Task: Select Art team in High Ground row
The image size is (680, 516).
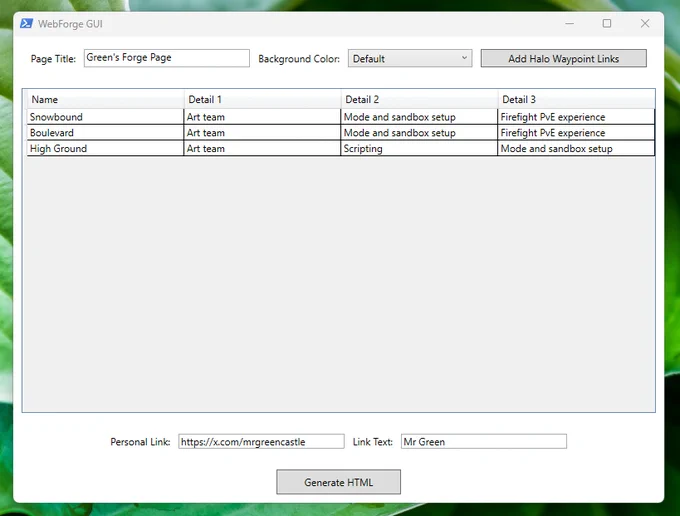Action: click(x=262, y=148)
